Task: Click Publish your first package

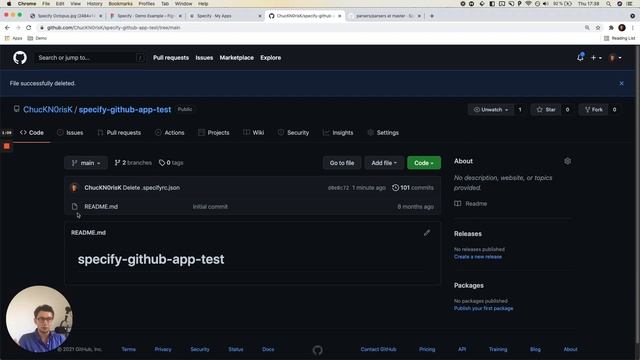Action: (x=483, y=308)
